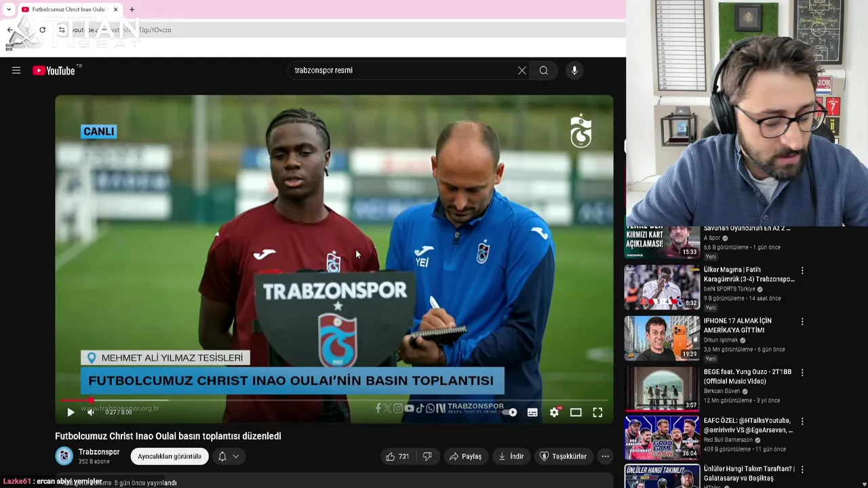Open the Trabzonspor channel name link
The width and height of the screenshot is (868, 488).
(99, 452)
